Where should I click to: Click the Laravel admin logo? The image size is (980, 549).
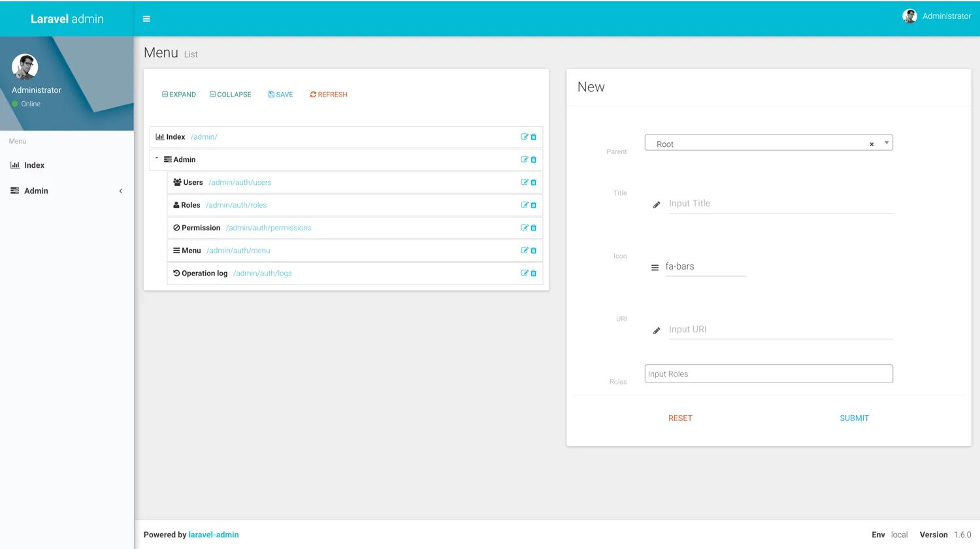click(67, 19)
